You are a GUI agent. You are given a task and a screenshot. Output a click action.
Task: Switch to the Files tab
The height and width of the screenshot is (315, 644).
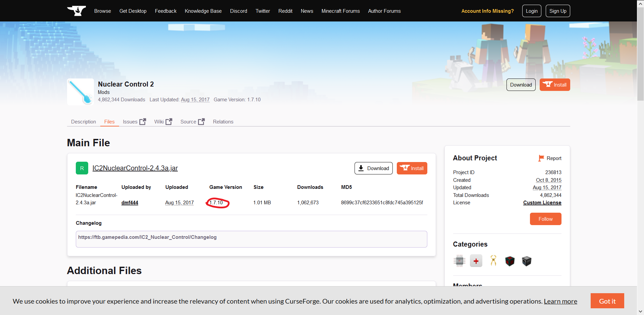tap(109, 122)
